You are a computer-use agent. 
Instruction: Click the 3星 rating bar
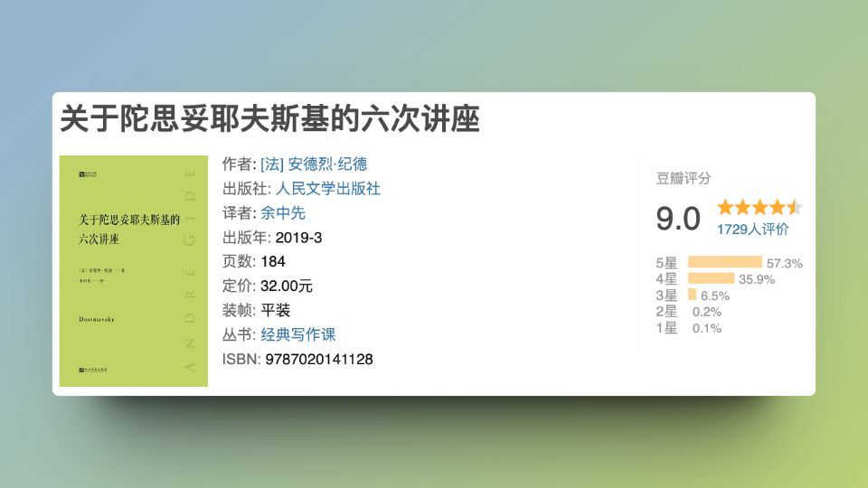692,295
